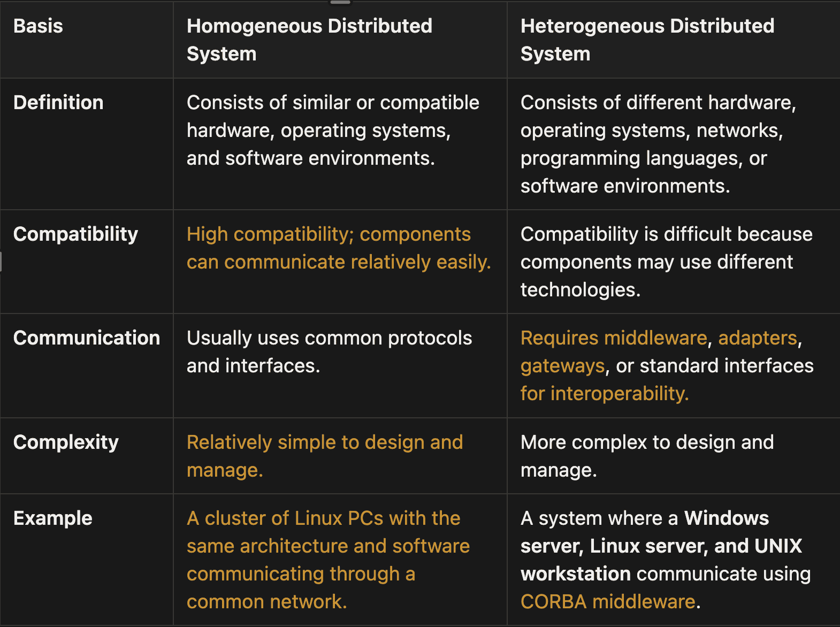Viewport: 840px width, 627px height.
Task: Click the 'adapters' highlighted word
Action: coord(758,338)
